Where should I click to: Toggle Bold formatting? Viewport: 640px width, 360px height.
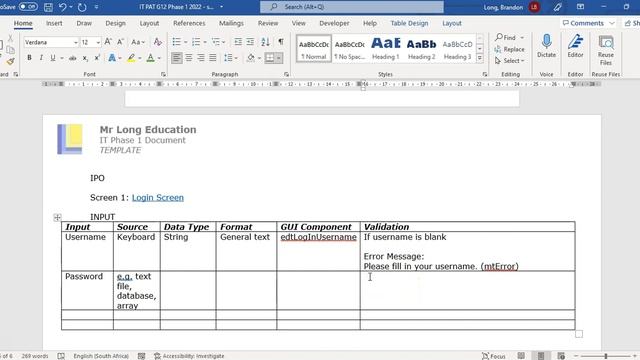(29, 58)
